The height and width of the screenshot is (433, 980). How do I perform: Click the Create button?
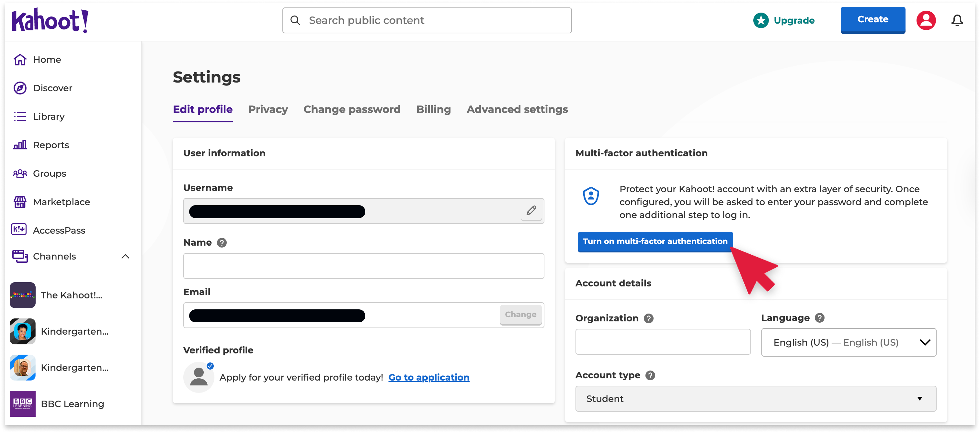click(873, 20)
